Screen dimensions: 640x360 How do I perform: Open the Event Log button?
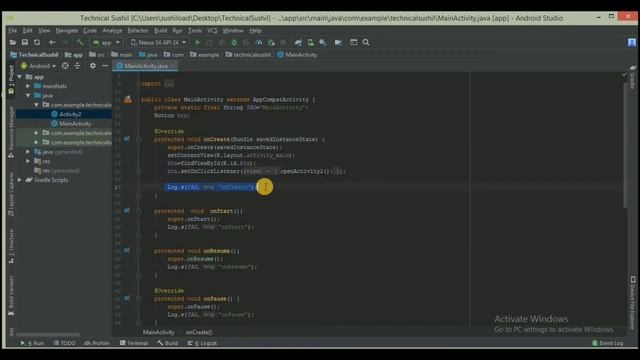(608, 343)
